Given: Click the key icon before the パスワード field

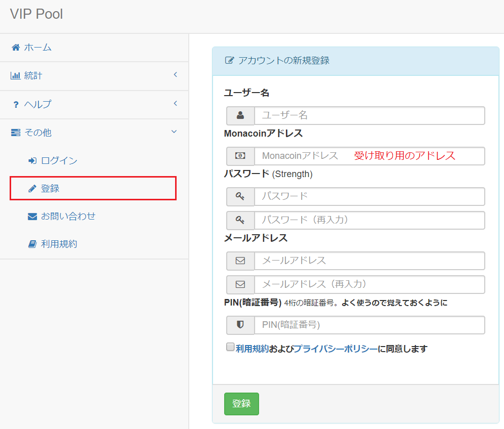Looking at the screenshot, I should pos(240,196).
